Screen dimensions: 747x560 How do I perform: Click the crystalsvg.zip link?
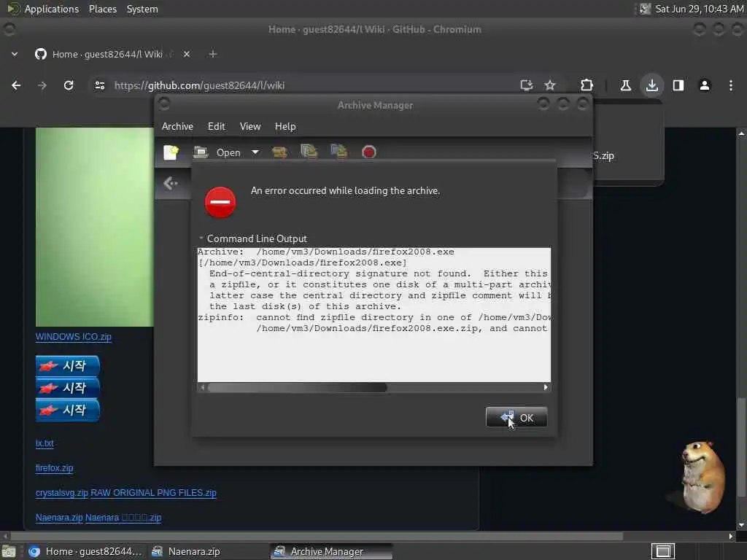[62, 493]
